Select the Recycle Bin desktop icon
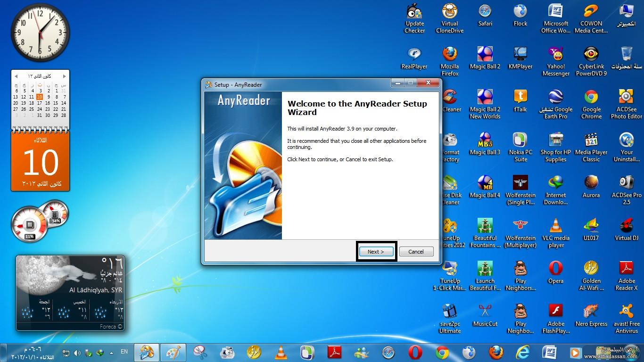644x362 pixels. [x=627, y=58]
